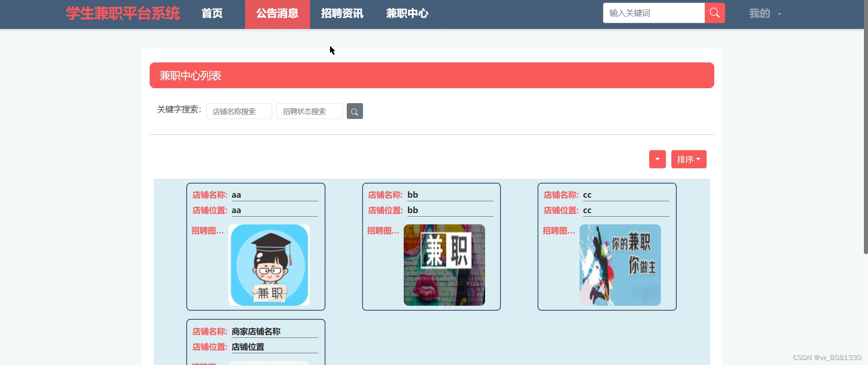Click the red search icon in navbar
868x365 pixels.
pos(715,13)
